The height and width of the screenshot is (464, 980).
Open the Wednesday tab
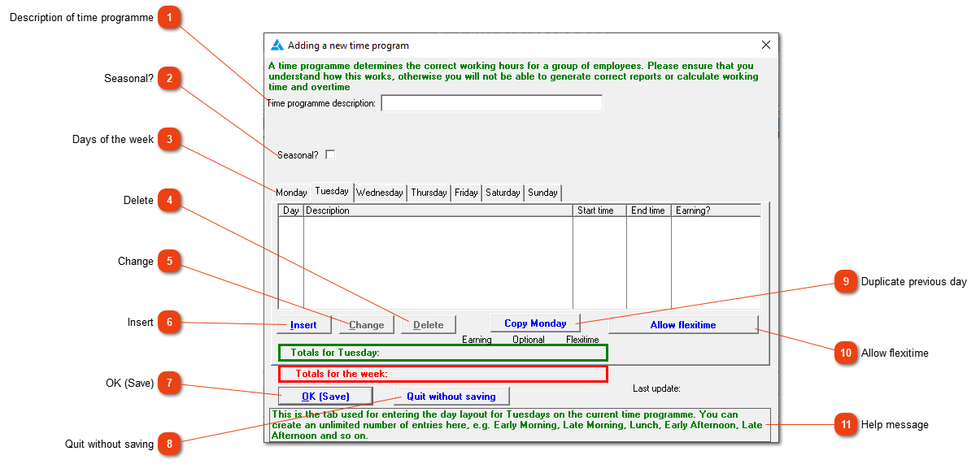click(379, 193)
